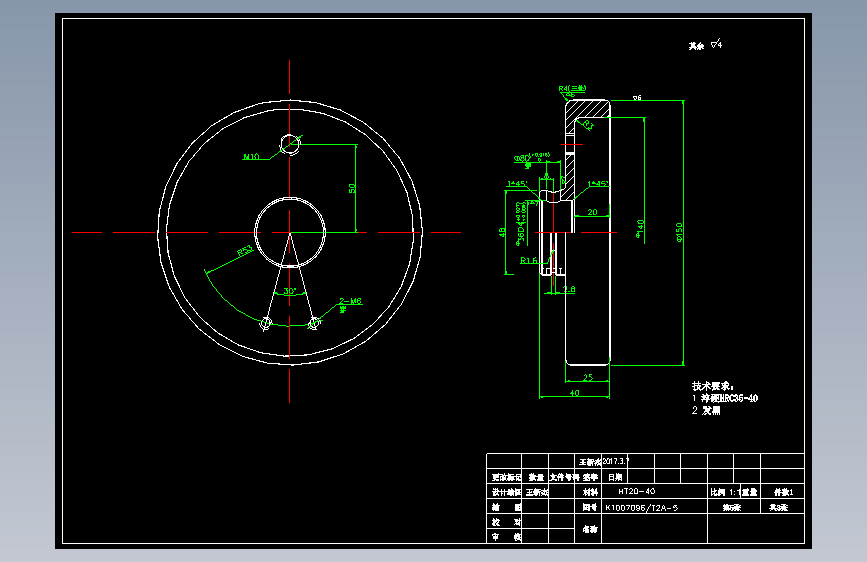Select the R1.6 radius label
Screen dimensions: 867x562
pos(529,260)
